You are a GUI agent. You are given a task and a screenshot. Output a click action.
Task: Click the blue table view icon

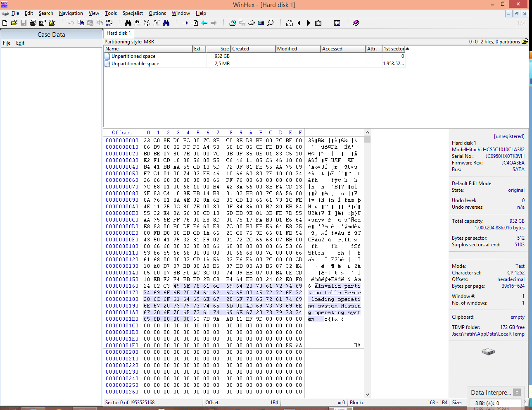point(337,23)
